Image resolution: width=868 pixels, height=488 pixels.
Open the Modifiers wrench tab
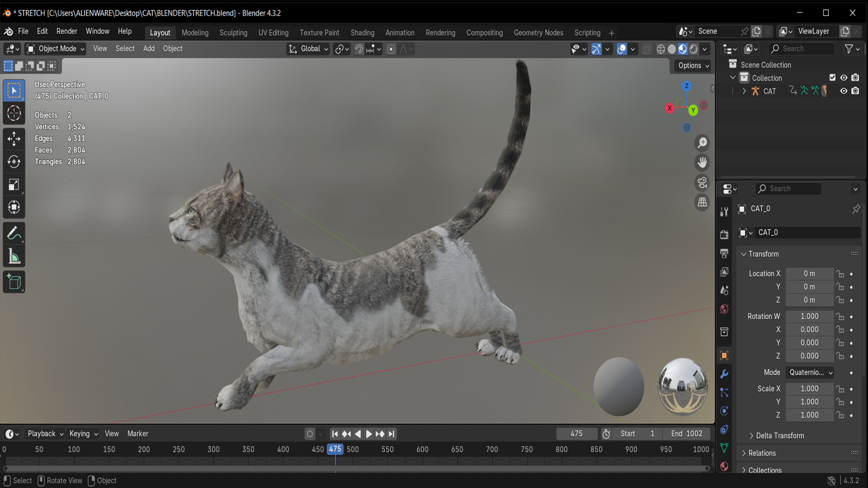724,374
